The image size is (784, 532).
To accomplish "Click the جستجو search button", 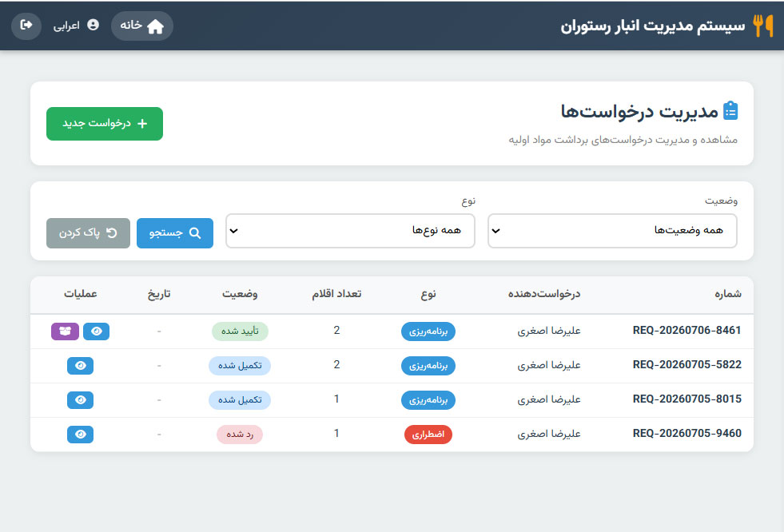I will 175,232.
